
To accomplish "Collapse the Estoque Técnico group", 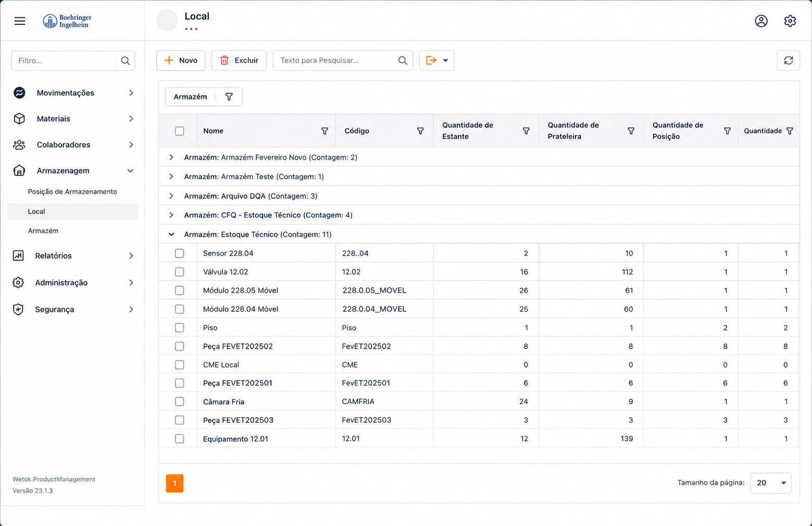I will (171, 235).
